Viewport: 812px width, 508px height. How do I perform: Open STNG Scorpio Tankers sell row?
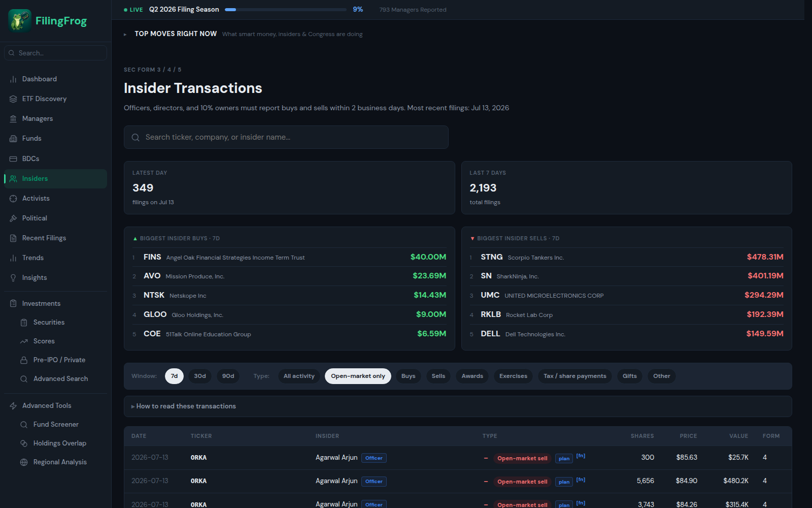(x=626, y=257)
